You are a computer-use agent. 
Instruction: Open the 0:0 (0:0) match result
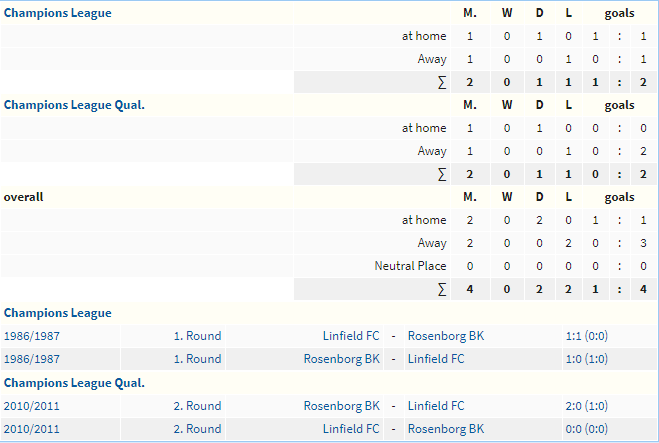(x=587, y=429)
